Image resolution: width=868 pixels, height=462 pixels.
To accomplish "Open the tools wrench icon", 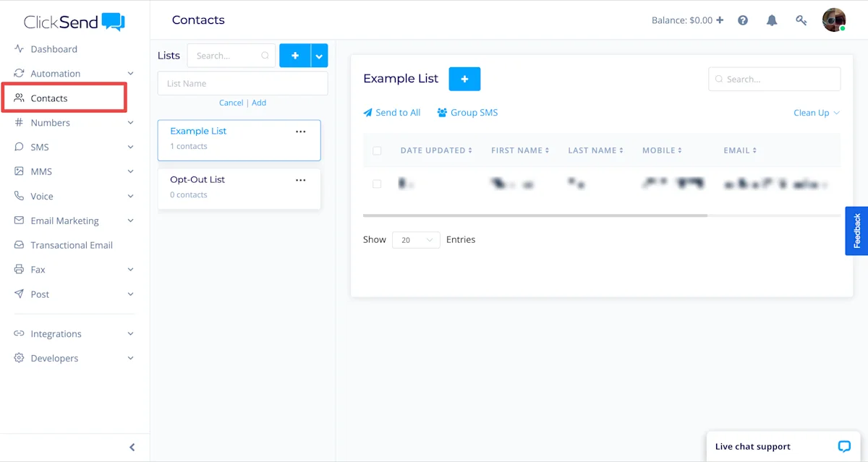I will pos(801,20).
